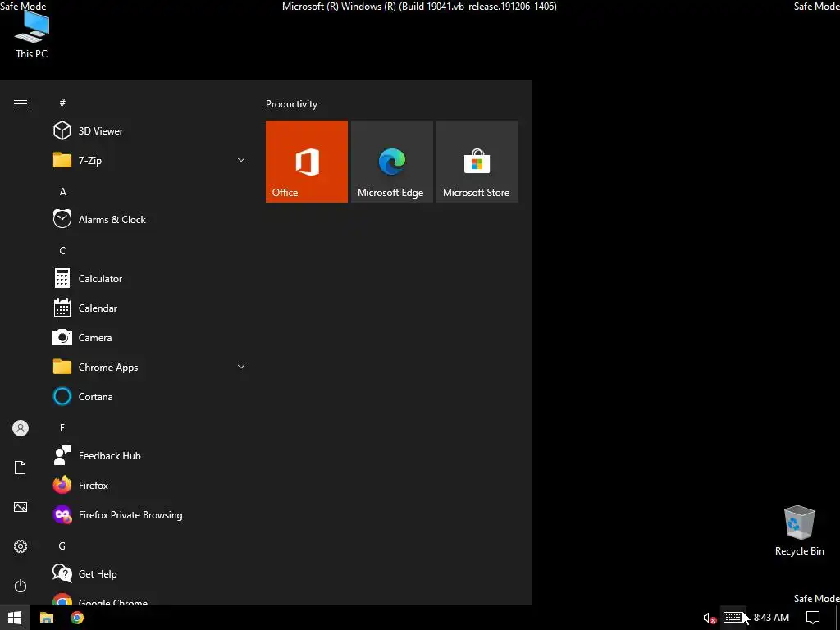Open the touch keyboard tray icon

coord(733,618)
